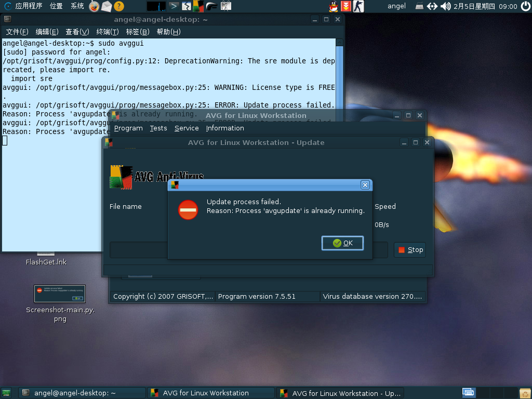
Task: Click the date and time clock
Action: pos(485,6)
